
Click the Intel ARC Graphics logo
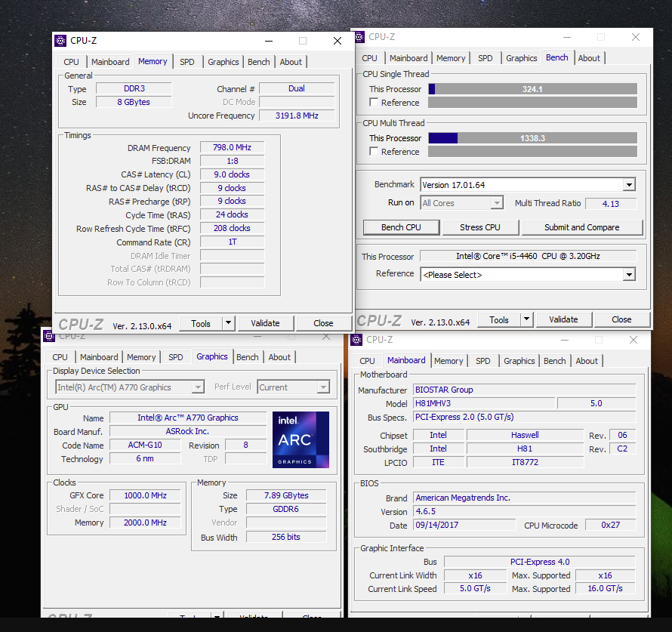click(301, 439)
